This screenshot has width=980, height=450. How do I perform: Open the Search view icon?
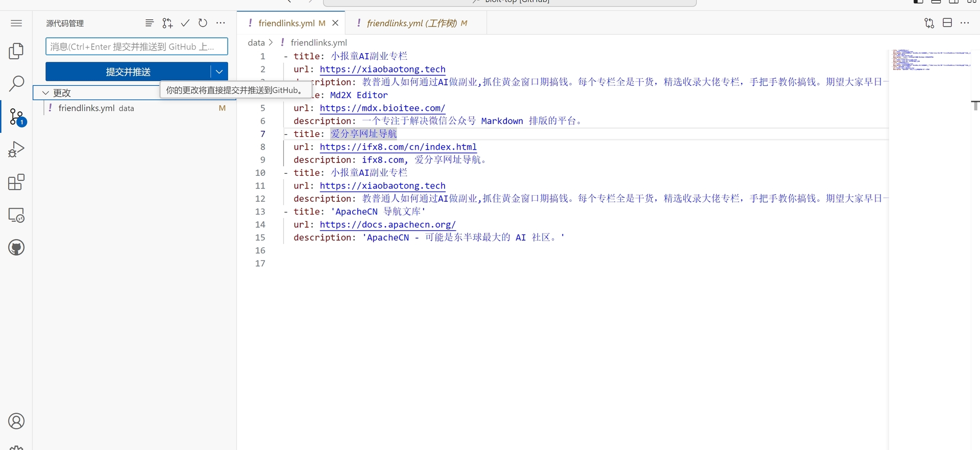coord(16,83)
